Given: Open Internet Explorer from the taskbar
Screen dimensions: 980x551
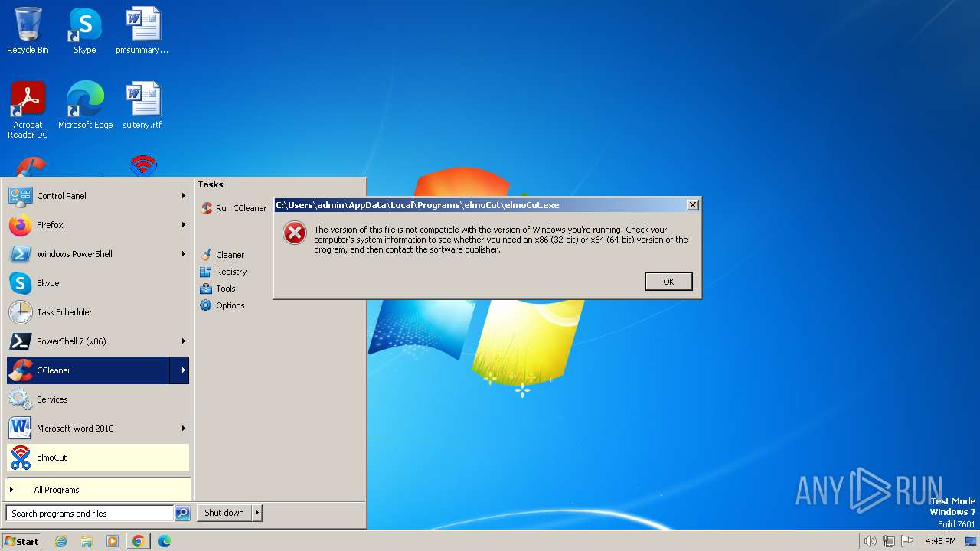Looking at the screenshot, I should [x=60, y=541].
